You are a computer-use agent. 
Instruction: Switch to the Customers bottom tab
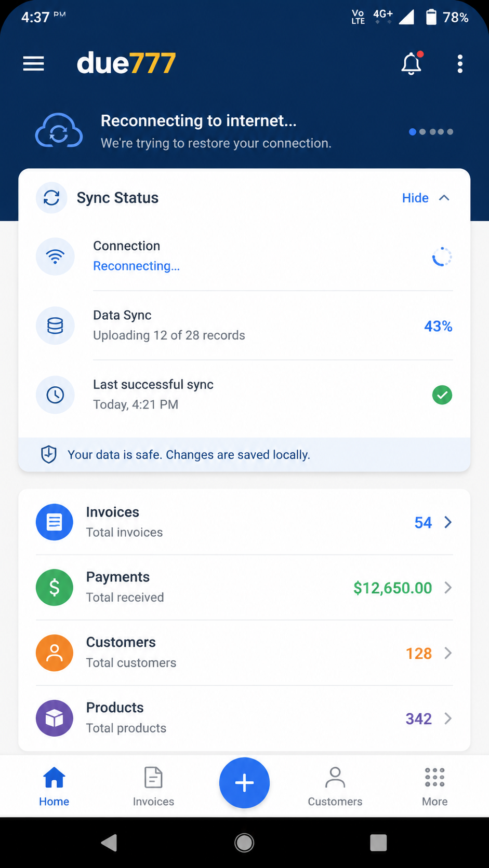point(335,786)
